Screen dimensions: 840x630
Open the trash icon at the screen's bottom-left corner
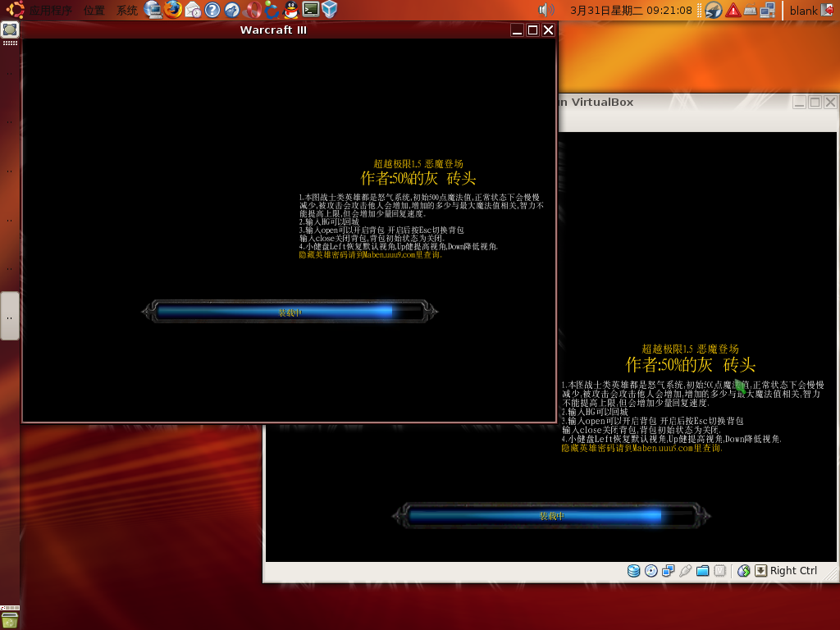pos(10,620)
